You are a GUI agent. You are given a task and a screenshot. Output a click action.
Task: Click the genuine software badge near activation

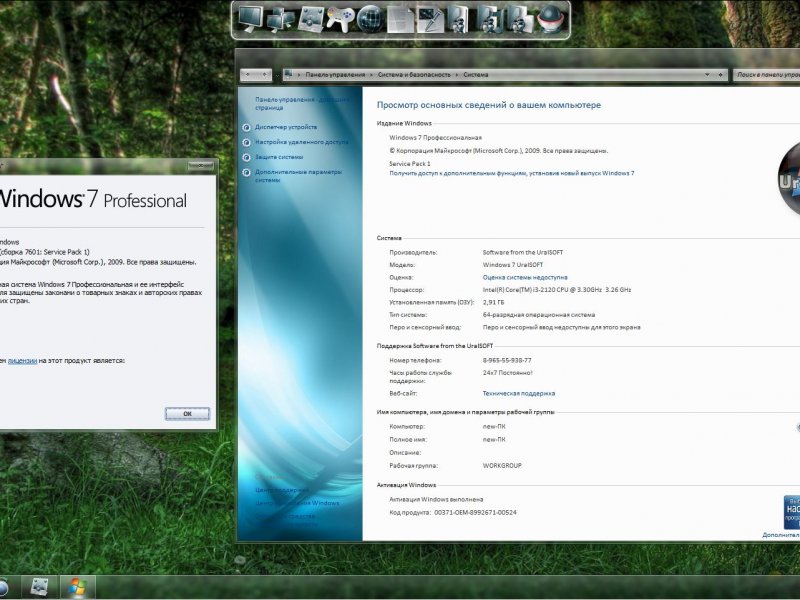coord(791,512)
